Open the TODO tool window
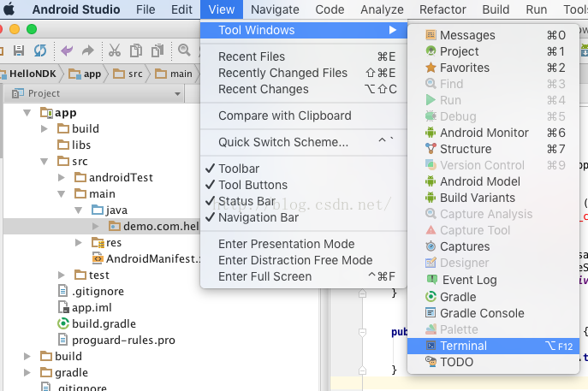Viewport: 588px width, 391px height. [494, 362]
